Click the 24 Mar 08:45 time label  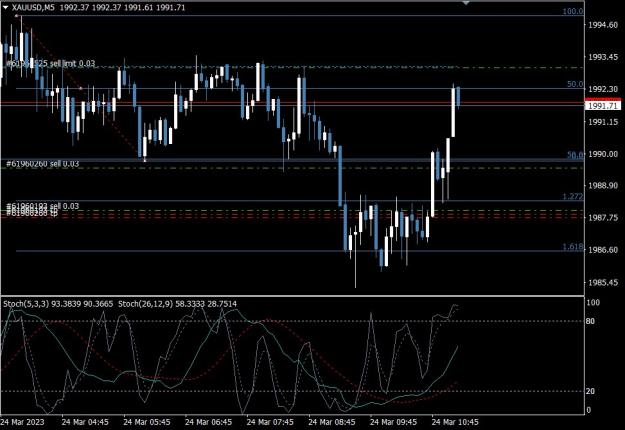tap(332, 422)
